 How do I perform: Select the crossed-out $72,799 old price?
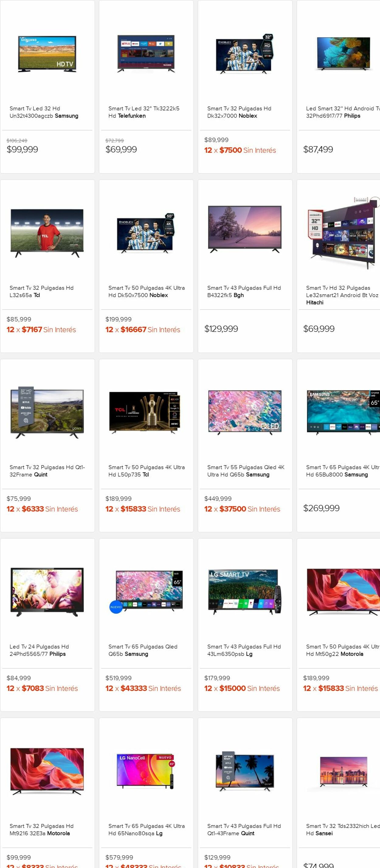115,141
